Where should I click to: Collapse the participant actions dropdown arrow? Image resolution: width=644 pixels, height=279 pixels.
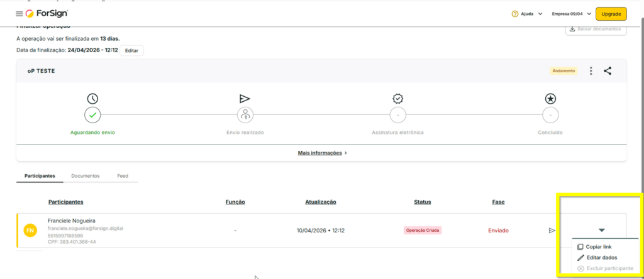click(x=601, y=231)
